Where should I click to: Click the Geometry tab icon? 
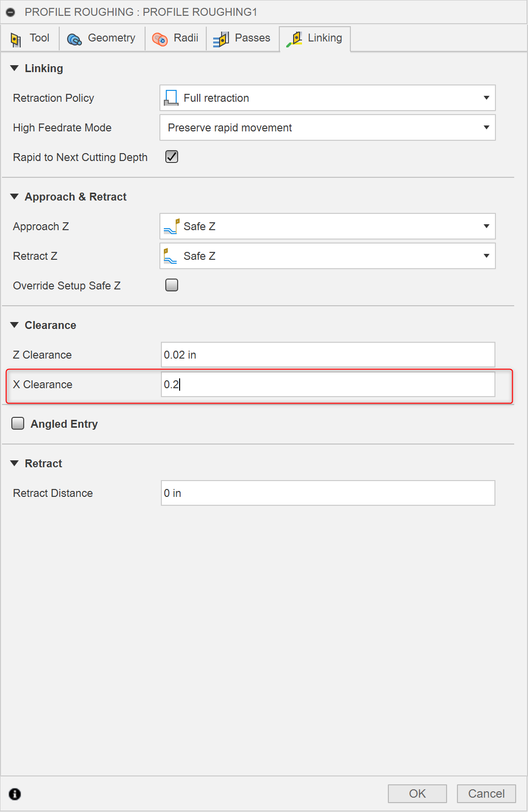pyautogui.click(x=75, y=39)
